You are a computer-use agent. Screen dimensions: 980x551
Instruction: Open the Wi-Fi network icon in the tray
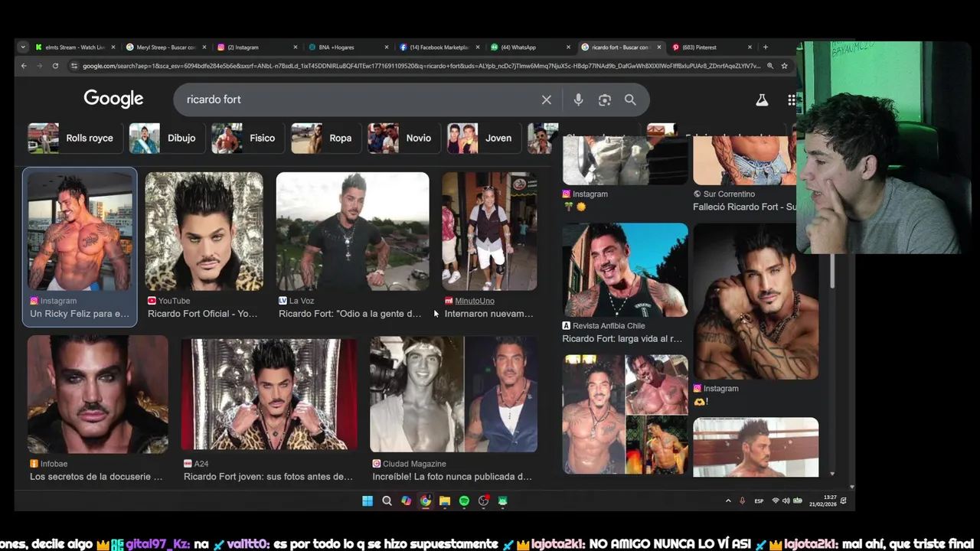pyautogui.click(x=776, y=501)
